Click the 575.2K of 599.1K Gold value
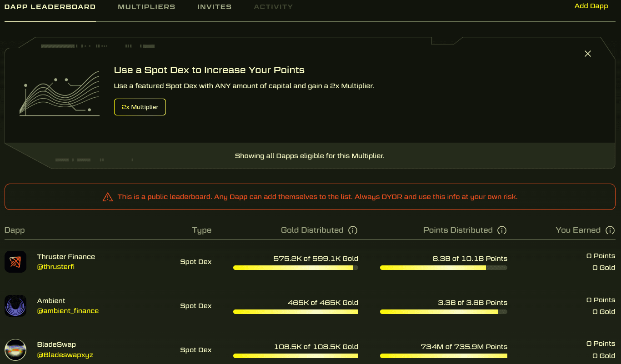 316,259
